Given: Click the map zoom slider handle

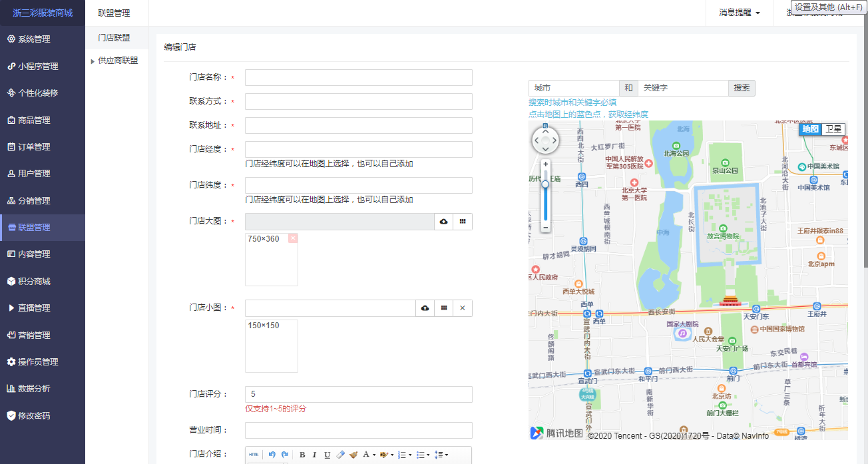Looking at the screenshot, I should (x=546, y=184).
